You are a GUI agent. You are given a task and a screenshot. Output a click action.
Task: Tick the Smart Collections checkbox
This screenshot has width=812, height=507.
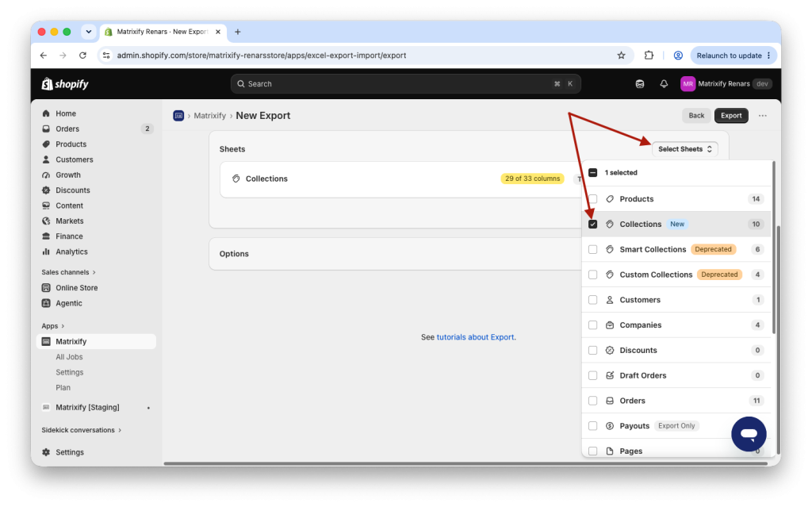[x=592, y=249]
